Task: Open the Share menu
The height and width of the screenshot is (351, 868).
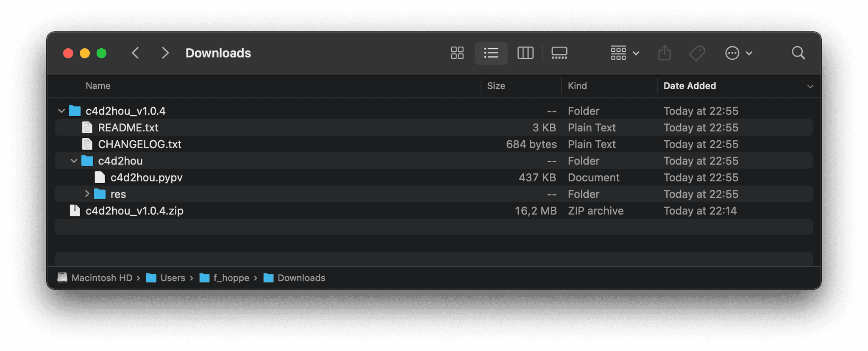Action: click(664, 53)
